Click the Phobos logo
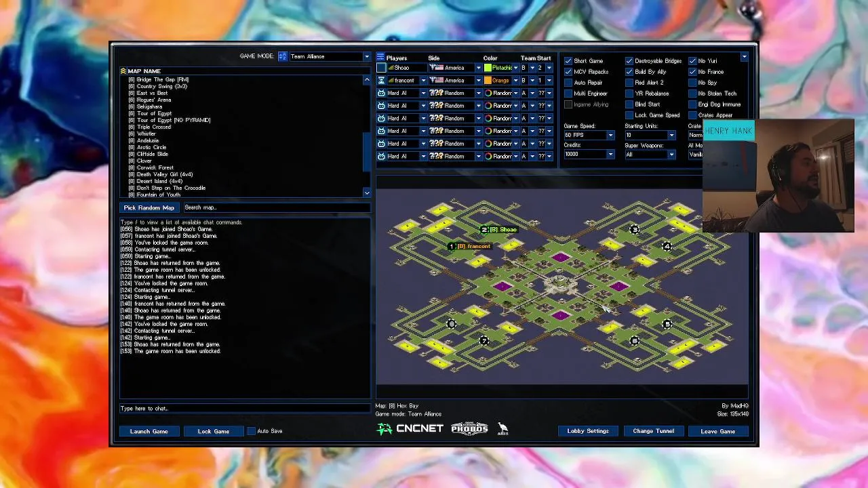 point(469,428)
